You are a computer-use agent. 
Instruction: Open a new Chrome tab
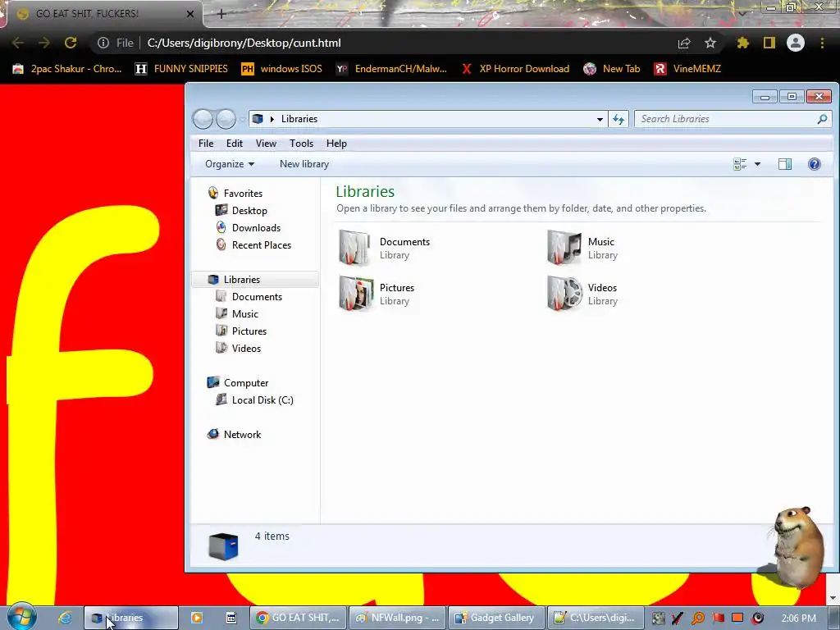(x=221, y=14)
